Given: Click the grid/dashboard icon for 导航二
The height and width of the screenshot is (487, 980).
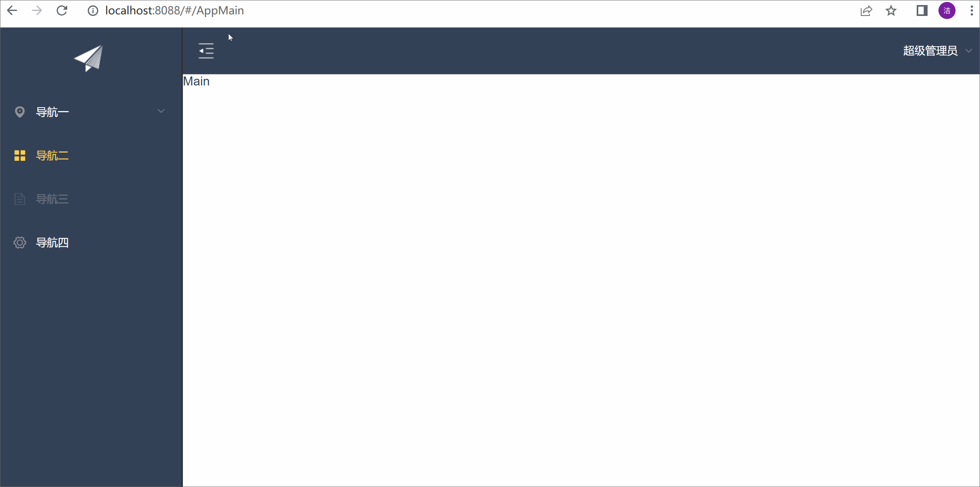Looking at the screenshot, I should pyautogui.click(x=19, y=155).
